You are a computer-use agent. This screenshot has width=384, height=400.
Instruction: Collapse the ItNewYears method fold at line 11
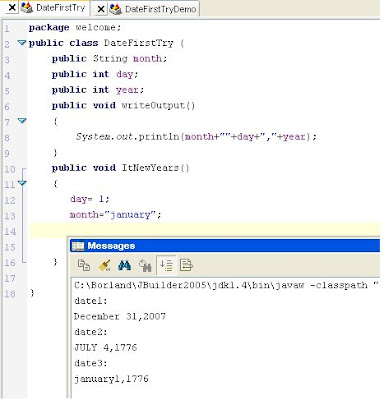22,183
